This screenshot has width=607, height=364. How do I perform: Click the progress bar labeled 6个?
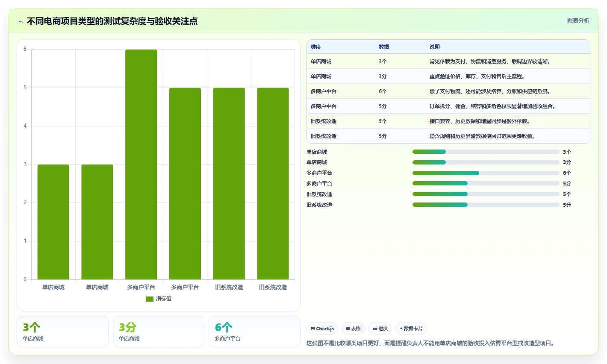click(x=486, y=173)
